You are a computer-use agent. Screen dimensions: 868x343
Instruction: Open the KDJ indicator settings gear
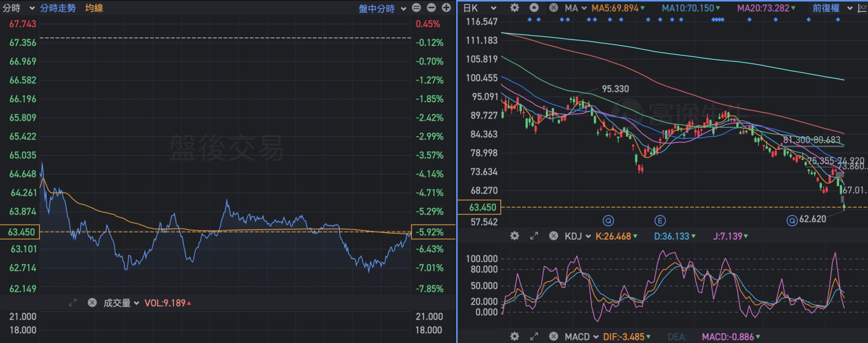pos(514,236)
